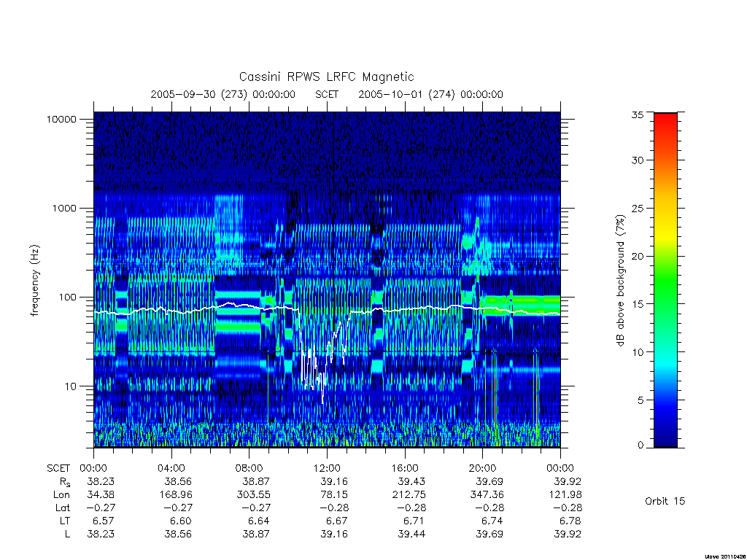
Task: Click the "SCET" label between the header timestamps
Action: [x=327, y=94]
